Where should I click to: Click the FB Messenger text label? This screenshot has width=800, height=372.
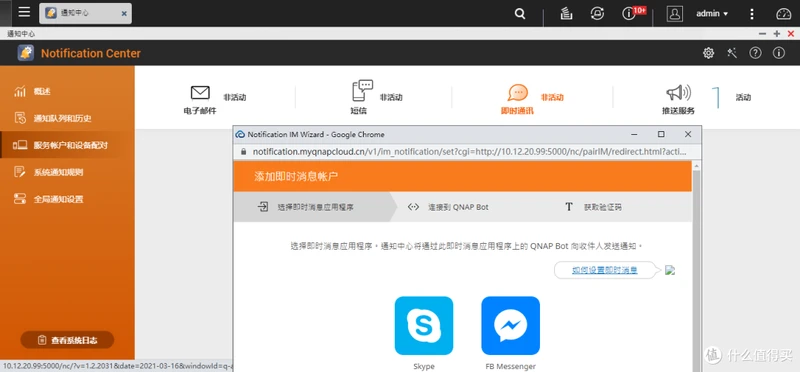511,366
